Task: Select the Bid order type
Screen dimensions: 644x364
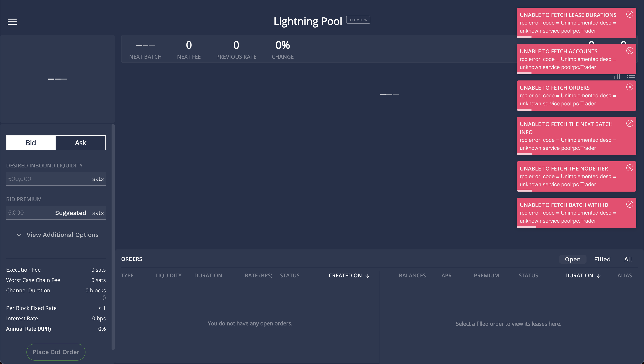Action: tap(30, 143)
